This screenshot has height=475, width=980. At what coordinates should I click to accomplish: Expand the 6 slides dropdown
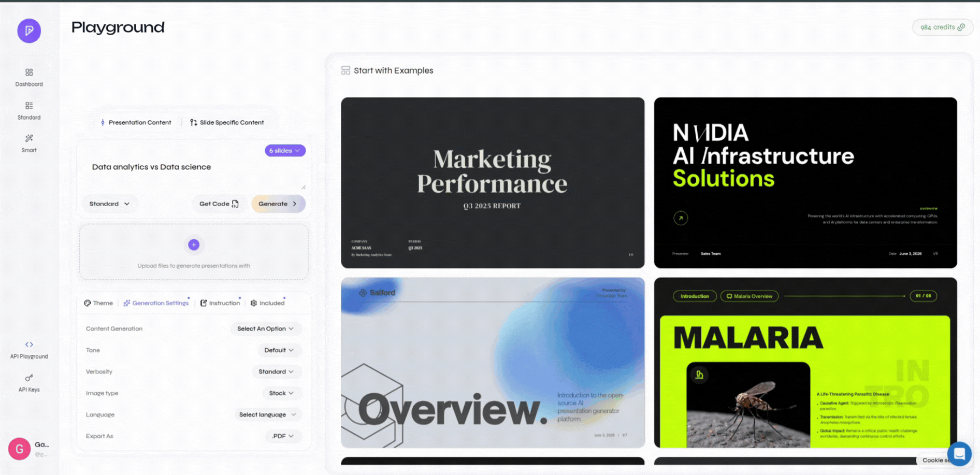pyautogui.click(x=285, y=151)
